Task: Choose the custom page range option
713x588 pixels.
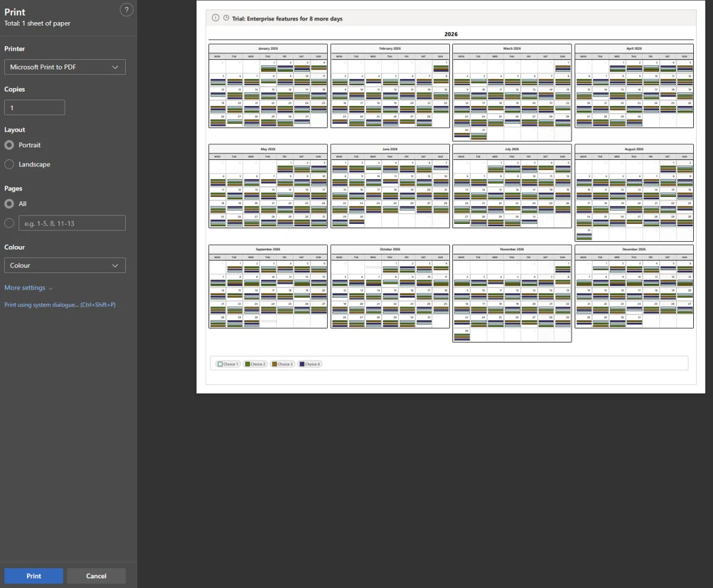Action: point(9,223)
